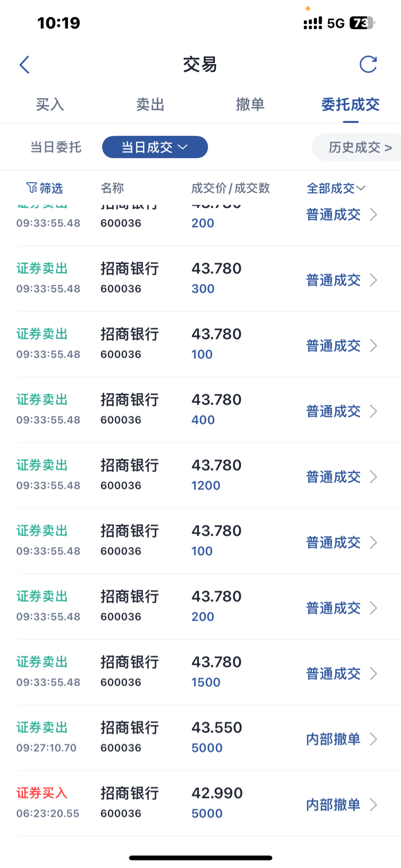Open 历史成交 history page

pyautogui.click(x=360, y=147)
